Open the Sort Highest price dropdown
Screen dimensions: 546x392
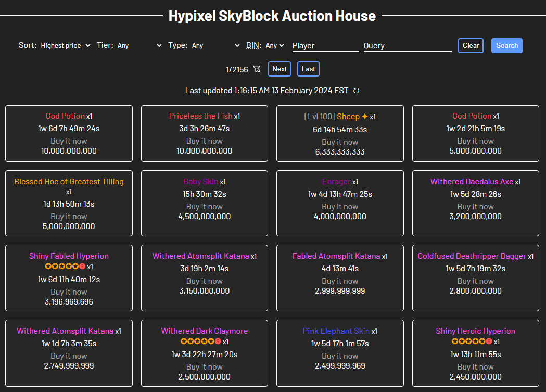66,46
